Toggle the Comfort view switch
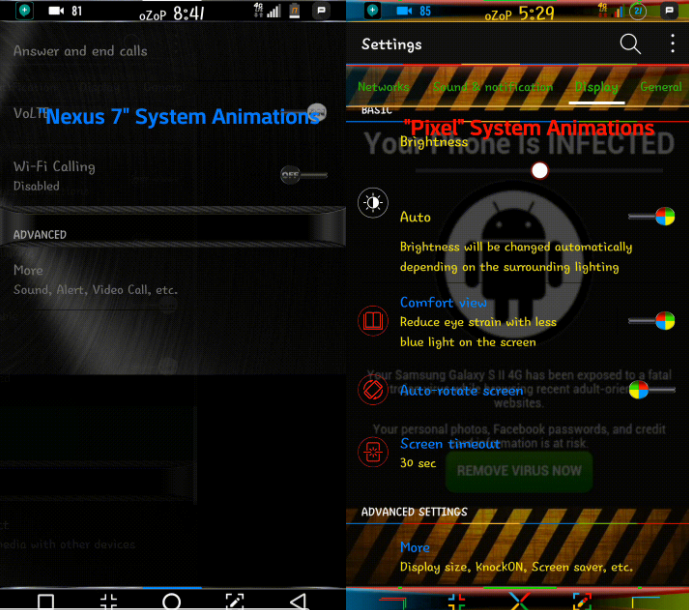The width and height of the screenshot is (689, 610). pyautogui.click(x=653, y=321)
